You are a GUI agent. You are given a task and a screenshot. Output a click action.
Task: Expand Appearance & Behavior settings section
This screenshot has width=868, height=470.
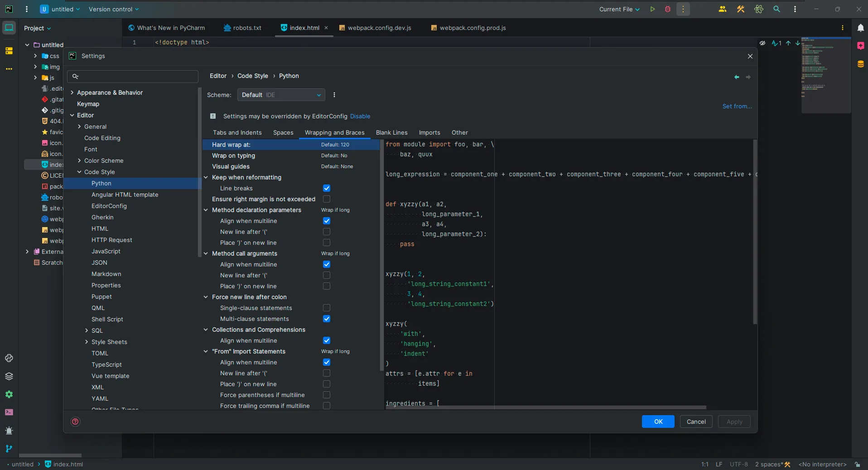(x=72, y=92)
